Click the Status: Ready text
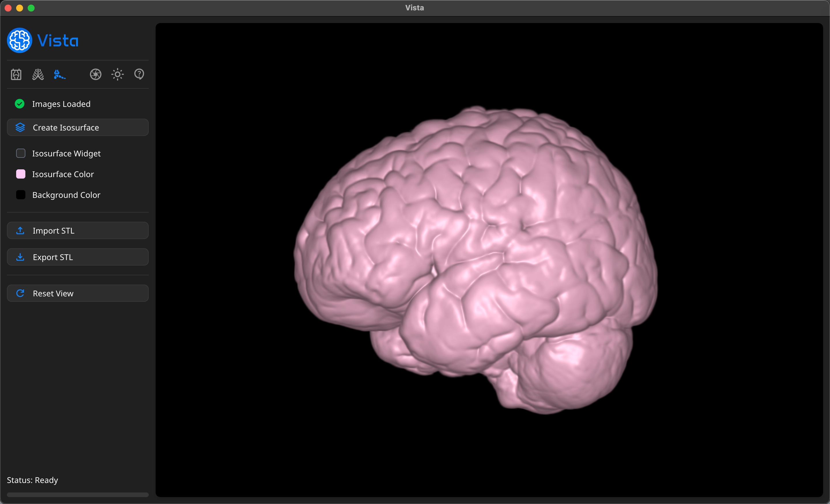830x504 pixels. click(x=32, y=480)
